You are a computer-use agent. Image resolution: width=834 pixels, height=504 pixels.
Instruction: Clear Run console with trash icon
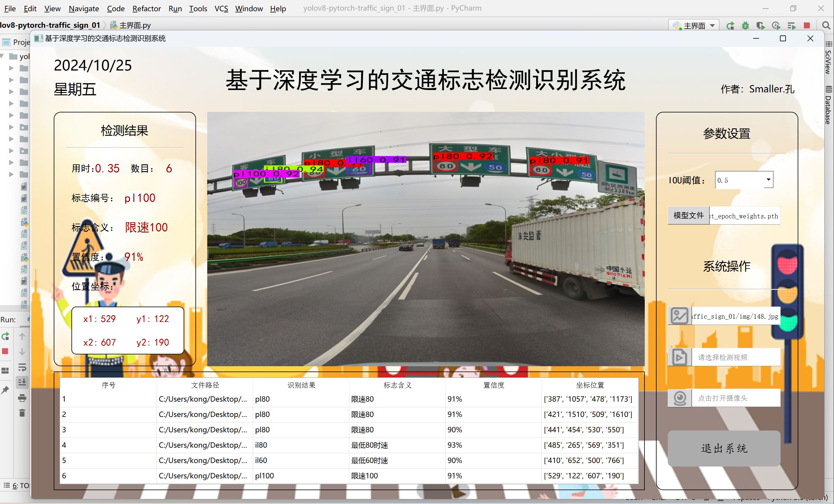pyautogui.click(x=22, y=413)
